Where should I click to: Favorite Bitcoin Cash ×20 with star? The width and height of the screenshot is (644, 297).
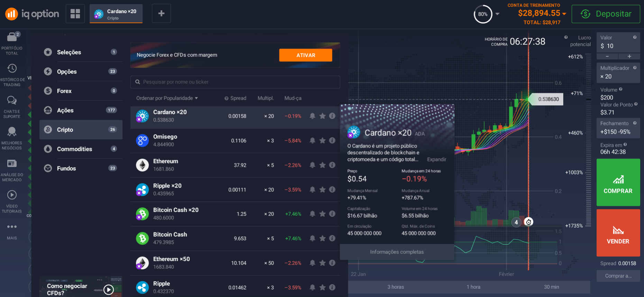[322, 214]
